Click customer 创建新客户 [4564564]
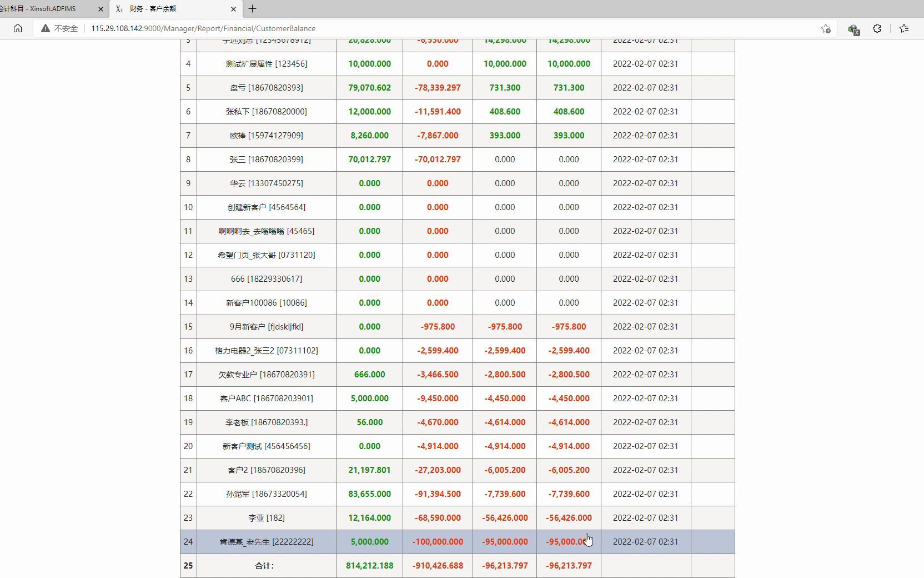Image resolution: width=924 pixels, height=578 pixels. click(267, 207)
